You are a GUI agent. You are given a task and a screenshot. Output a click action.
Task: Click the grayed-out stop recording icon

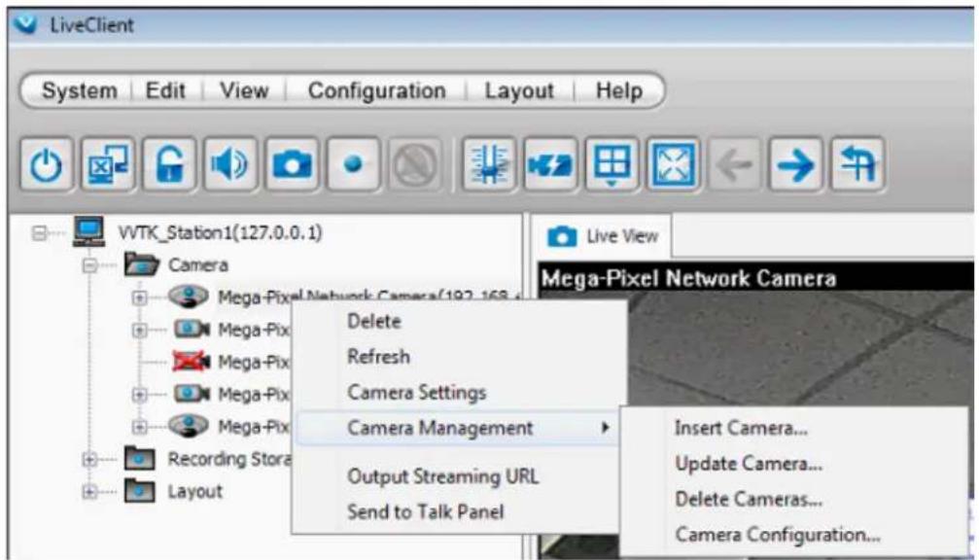(414, 165)
